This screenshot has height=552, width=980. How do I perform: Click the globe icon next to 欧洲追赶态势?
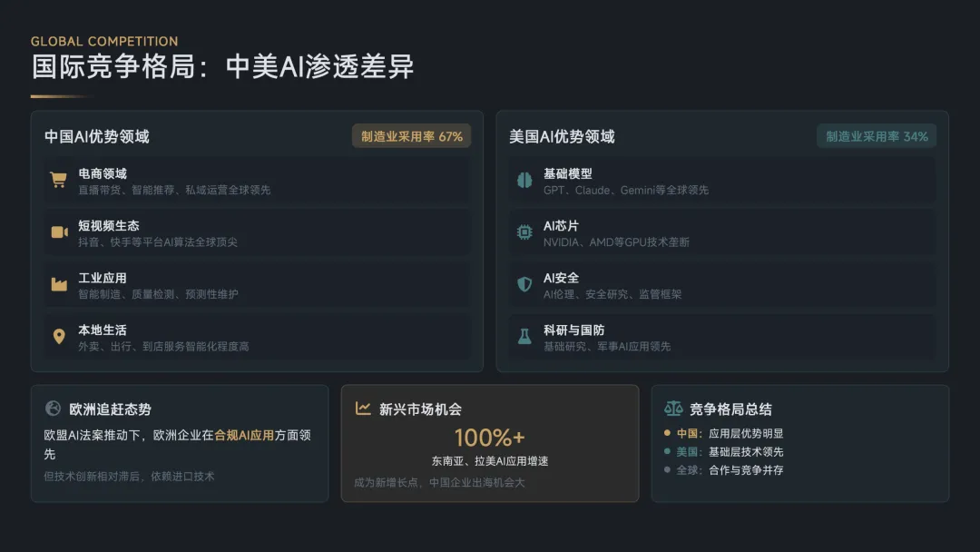pyautogui.click(x=53, y=409)
